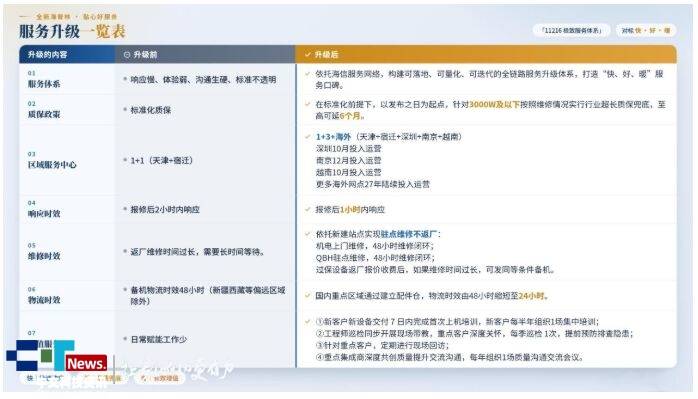Screen dimensions: 698x399
Task: Select row label 物流时效
Action: coord(44,300)
